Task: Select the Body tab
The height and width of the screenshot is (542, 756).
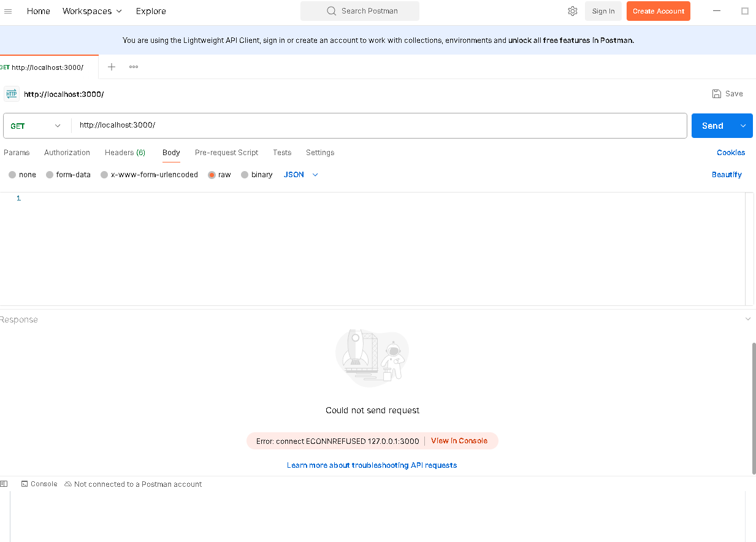Action: (x=171, y=153)
